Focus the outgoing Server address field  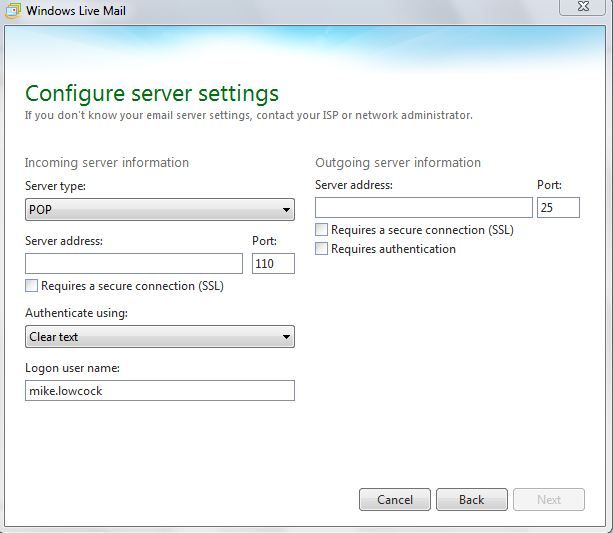(424, 208)
